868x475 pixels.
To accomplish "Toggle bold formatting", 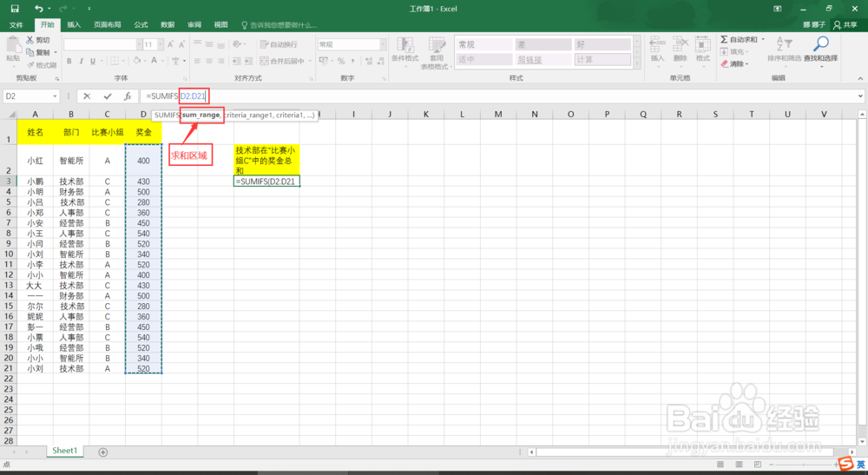I will coord(69,61).
